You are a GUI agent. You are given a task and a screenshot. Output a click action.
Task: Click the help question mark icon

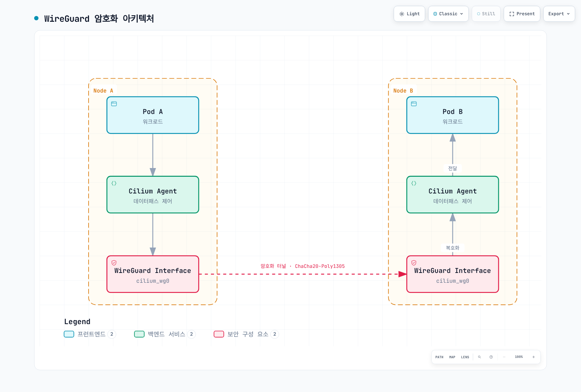coord(491,357)
